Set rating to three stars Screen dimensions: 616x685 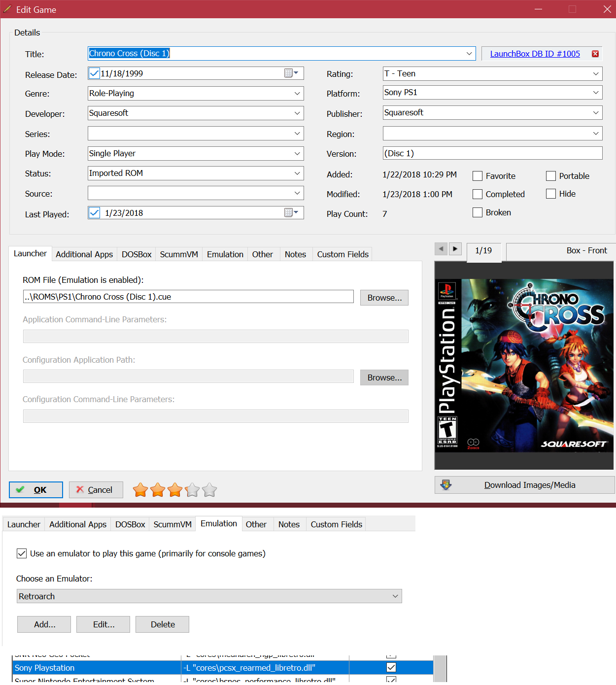[175, 490]
